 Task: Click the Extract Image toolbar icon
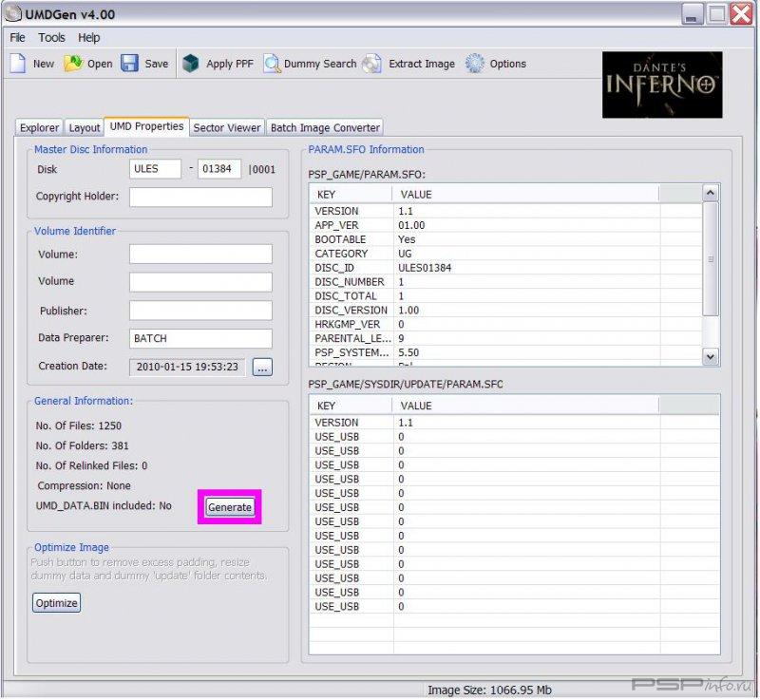point(372,64)
